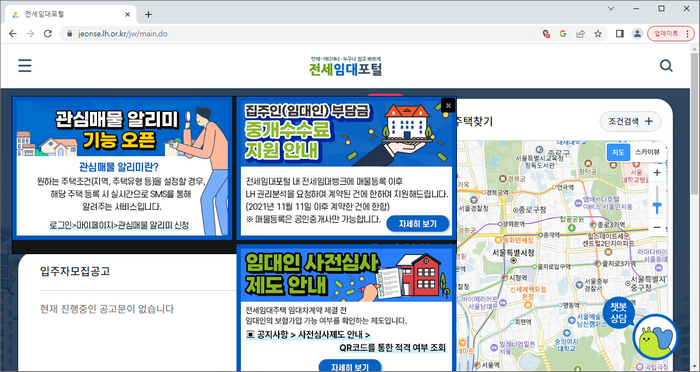Click 공지사항 > 사전심사제도 안내 text
Screen dimensions: 700x372
[x=308, y=334]
